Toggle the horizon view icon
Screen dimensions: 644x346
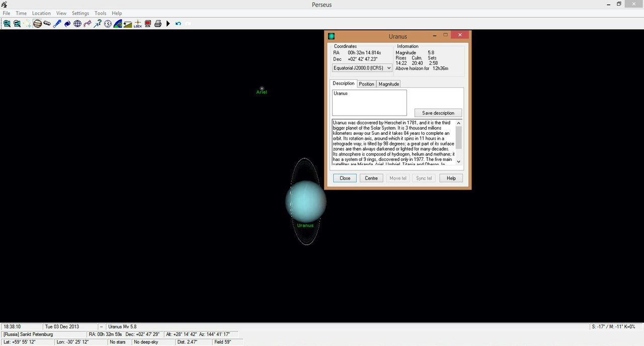[x=128, y=24]
